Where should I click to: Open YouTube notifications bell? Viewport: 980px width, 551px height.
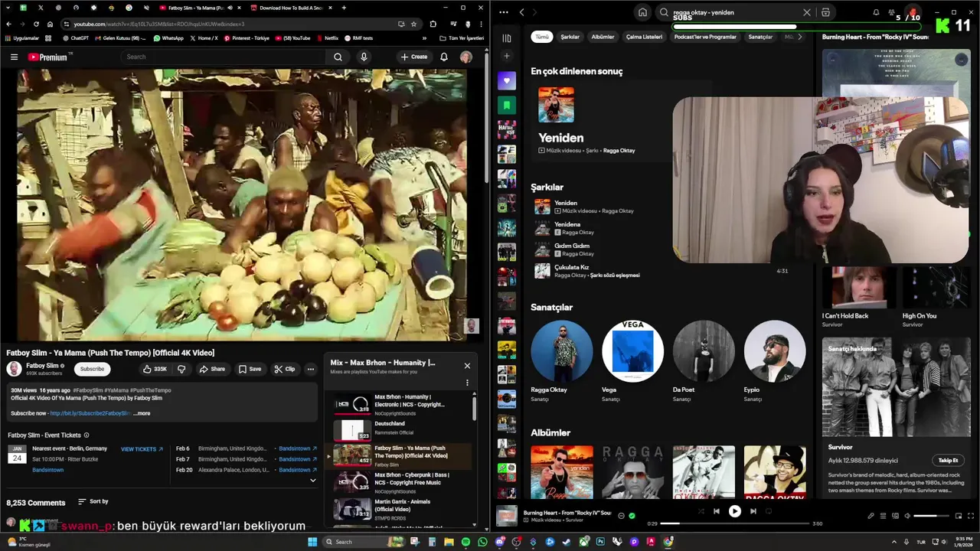[x=444, y=57]
